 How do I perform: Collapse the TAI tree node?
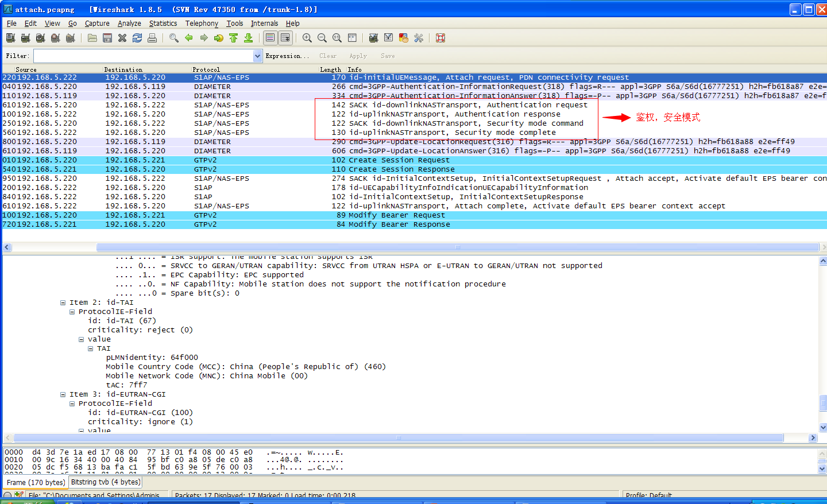click(x=91, y=348)
